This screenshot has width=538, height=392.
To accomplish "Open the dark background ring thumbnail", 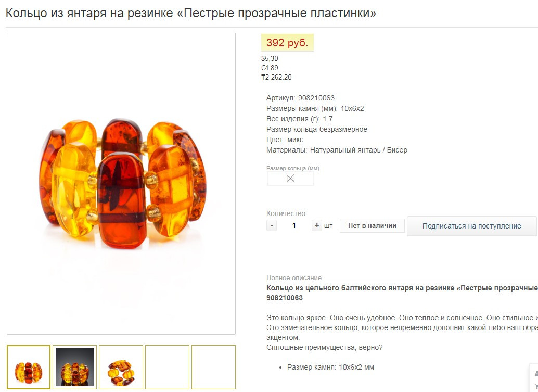I will (x=74, y=368).
